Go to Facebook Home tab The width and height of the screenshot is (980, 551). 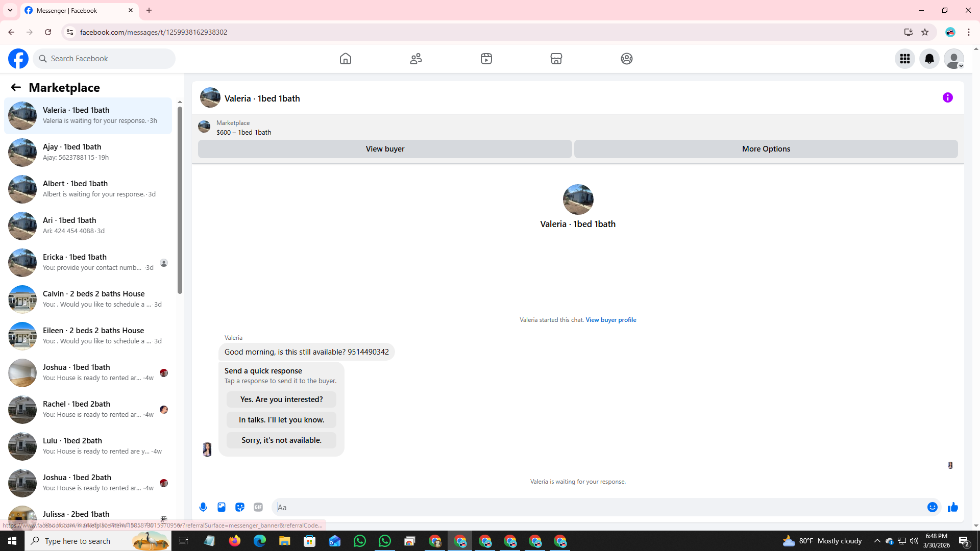(346, 59)
